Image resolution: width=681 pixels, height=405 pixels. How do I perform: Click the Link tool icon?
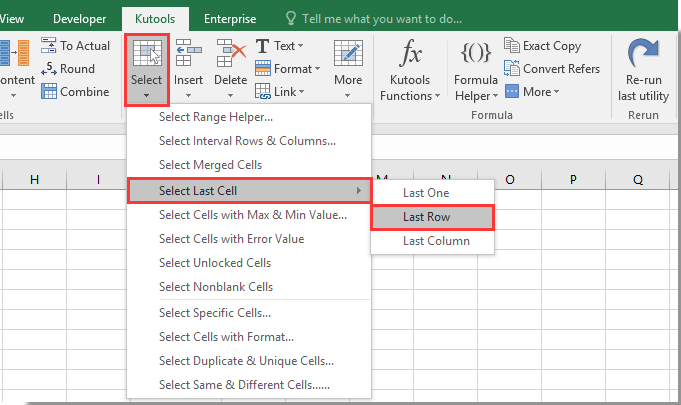coord(263,92)
